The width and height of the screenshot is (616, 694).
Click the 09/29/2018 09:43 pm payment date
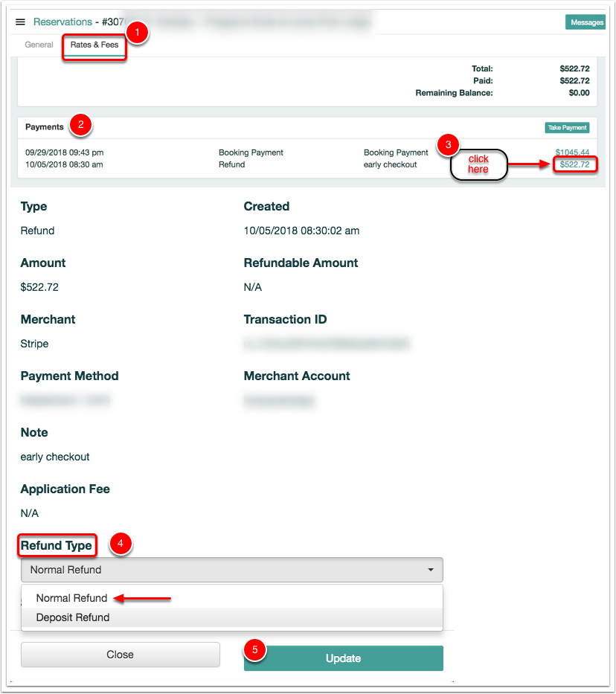pyautogui.click(x=64, y=152)
